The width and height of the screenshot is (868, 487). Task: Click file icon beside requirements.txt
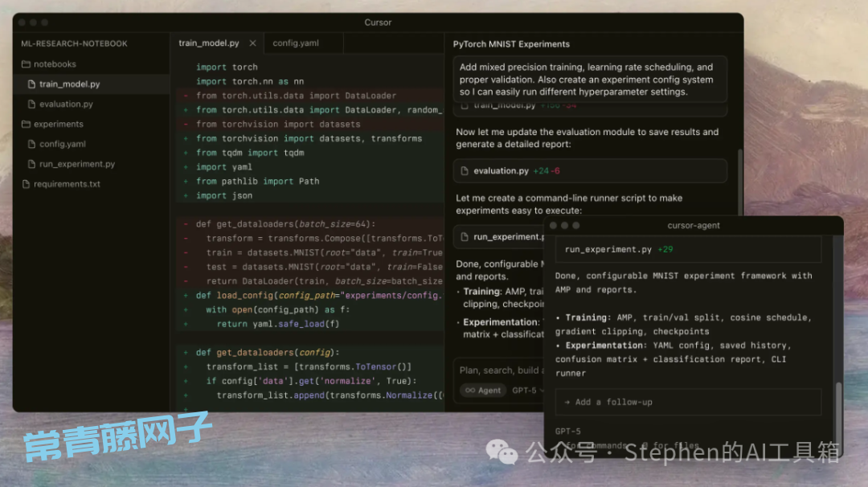(26, 184)
